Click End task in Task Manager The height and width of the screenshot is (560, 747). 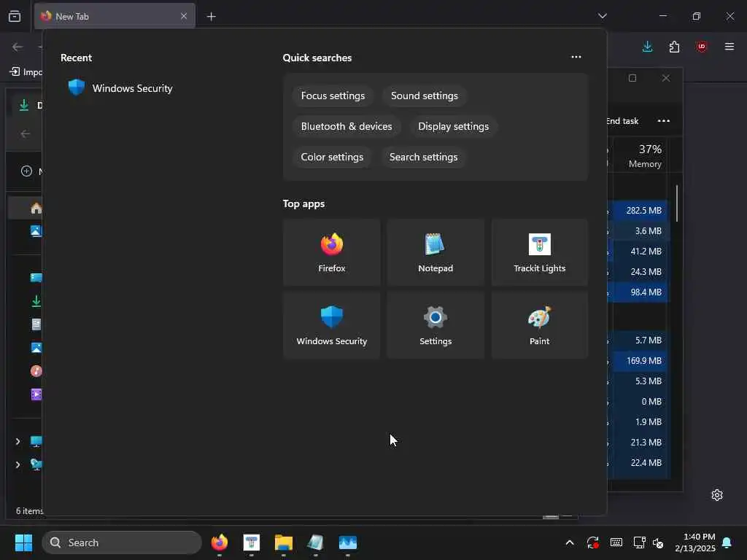[623, 121]
